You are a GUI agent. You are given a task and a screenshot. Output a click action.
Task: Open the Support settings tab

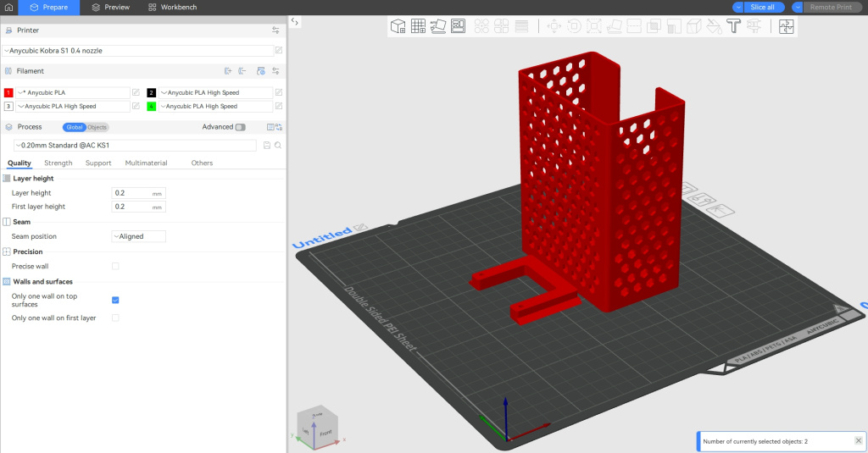click(98, 163)
